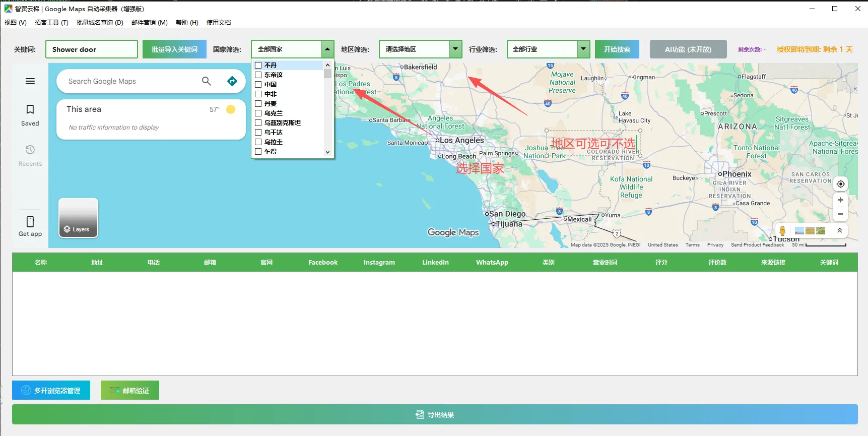868x436 pixels.
Task: Zoom out with the map minus icon
Action: (x=840, y=214)
